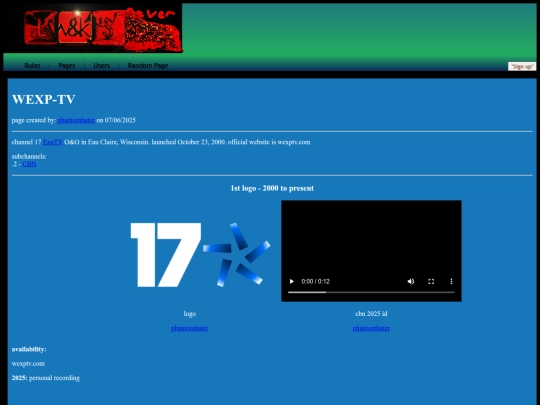Seek using the video progress bar
The height and width of the screenshot is (405, 540).
point(371,292)
